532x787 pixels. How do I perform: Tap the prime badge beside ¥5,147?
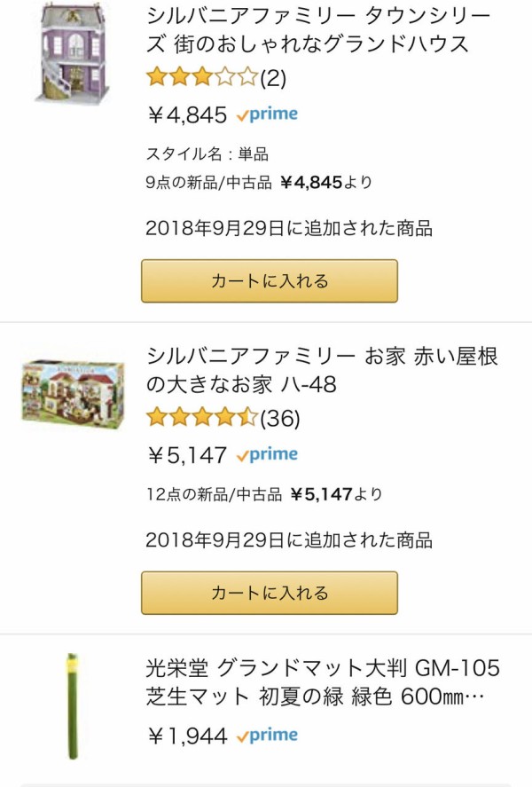click(x=267, y=455)
